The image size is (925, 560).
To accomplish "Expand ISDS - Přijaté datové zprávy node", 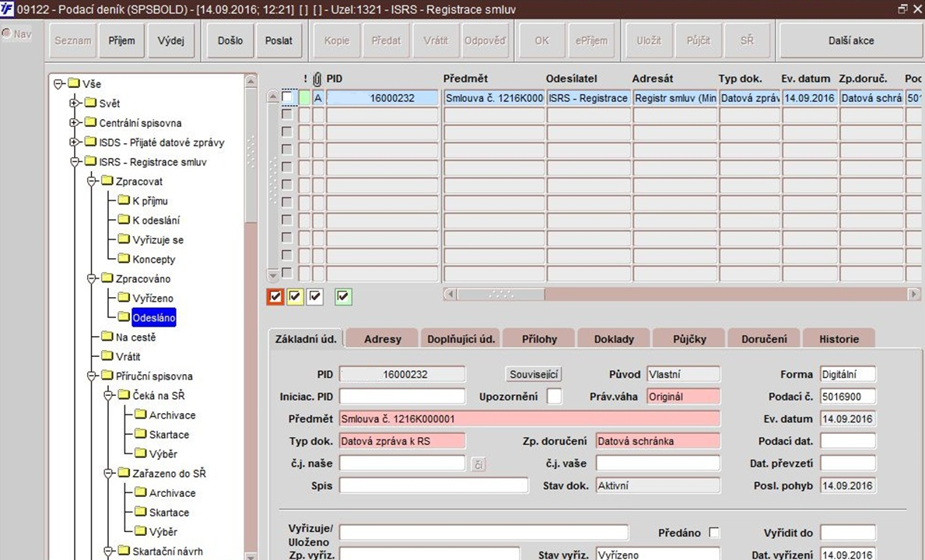I will pos(75,142).
